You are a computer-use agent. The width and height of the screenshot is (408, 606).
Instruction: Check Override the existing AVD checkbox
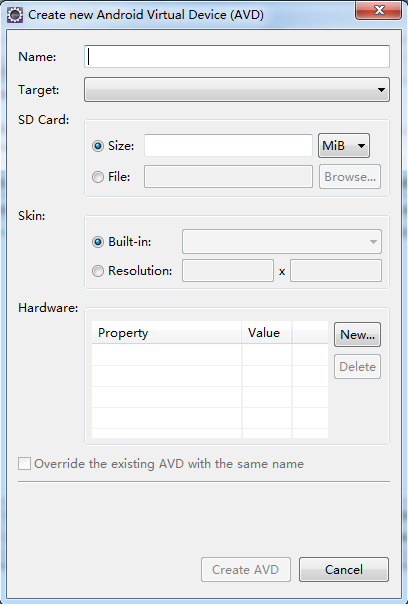coord(24,464)
